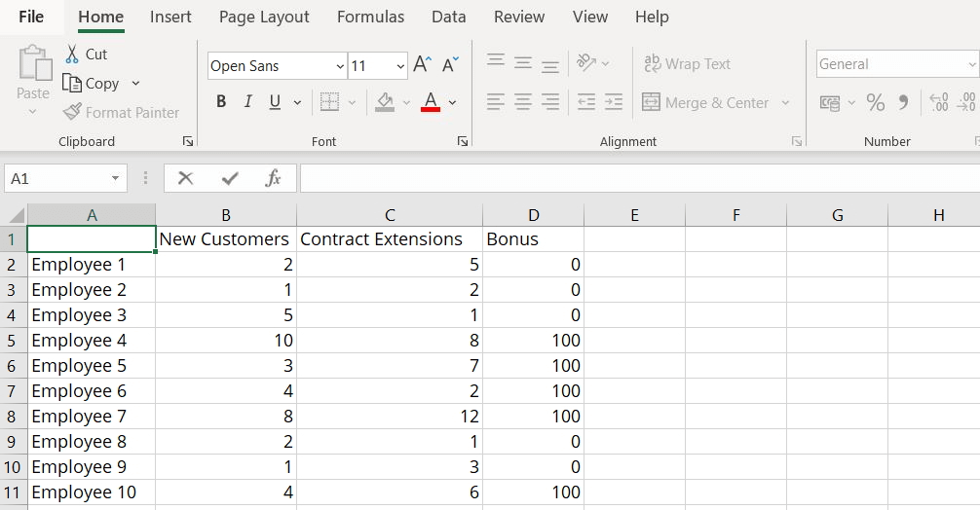The height and width of the screenshot is (510, 980).
Task: Select the Contract Extensions header cell
Action: (390, 239)
